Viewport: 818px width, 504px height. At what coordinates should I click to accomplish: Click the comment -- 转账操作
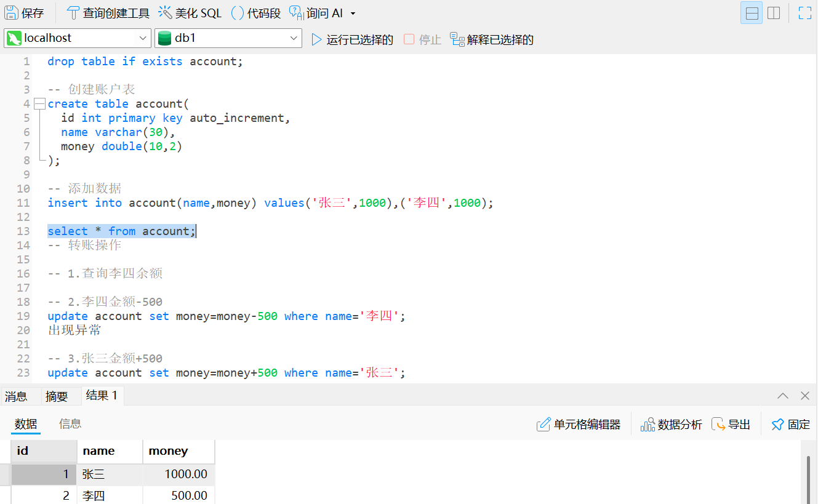click(x=84, y=246)
